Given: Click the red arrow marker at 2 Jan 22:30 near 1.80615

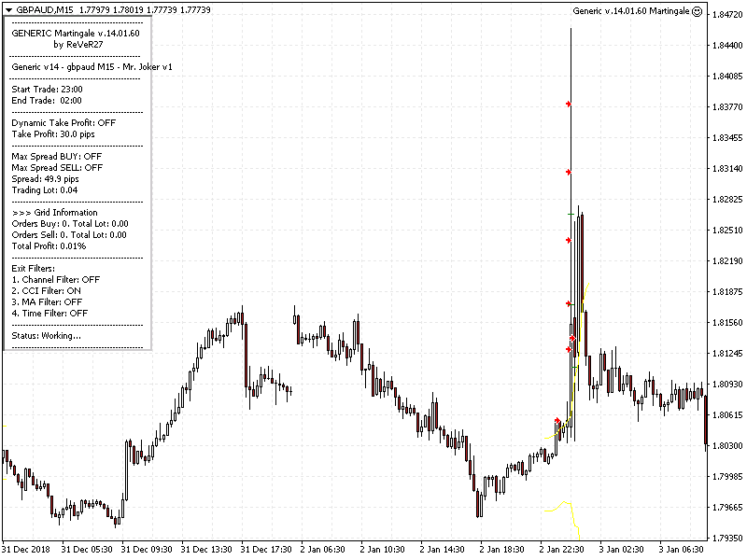Looking at the screenshot, I should pos(557,421).
